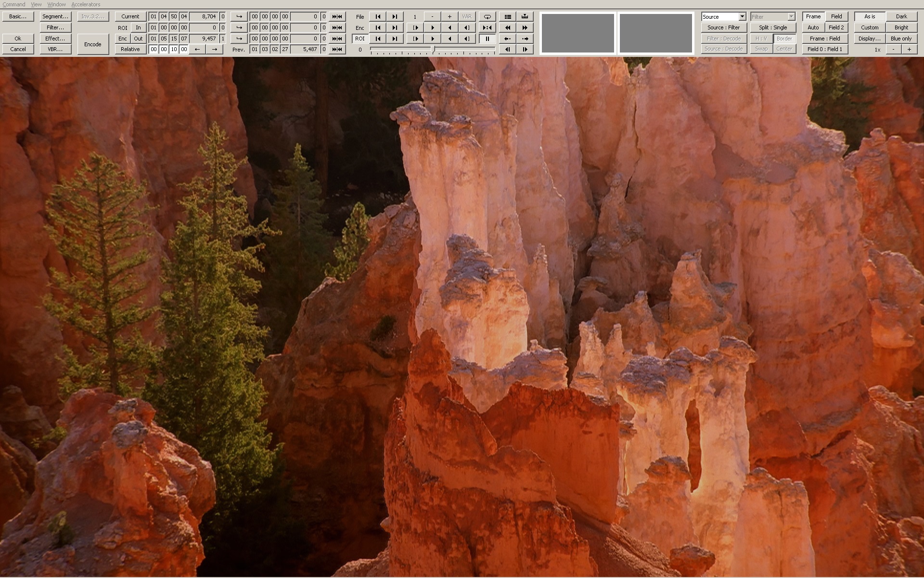Click the rewind double-arrow icon
This screenshot has height=578, width=924.
point(507,27)
